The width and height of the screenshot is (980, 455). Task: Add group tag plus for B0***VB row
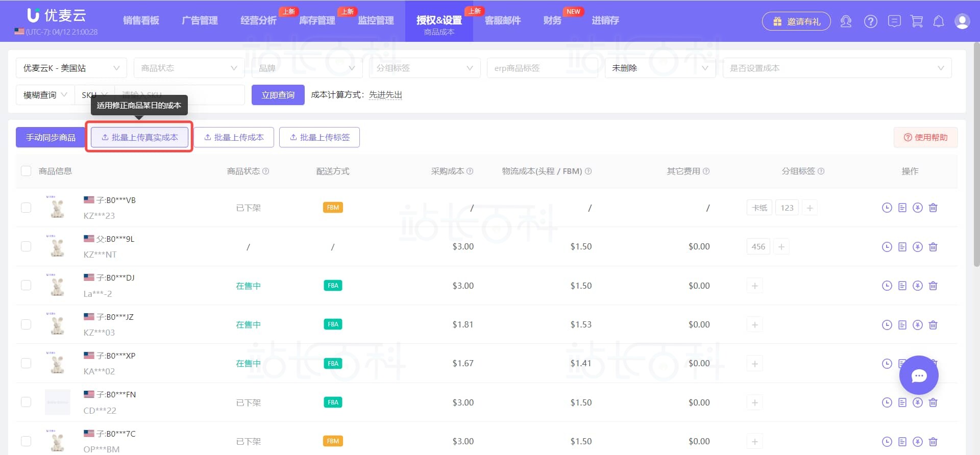(x=810, y=208)
